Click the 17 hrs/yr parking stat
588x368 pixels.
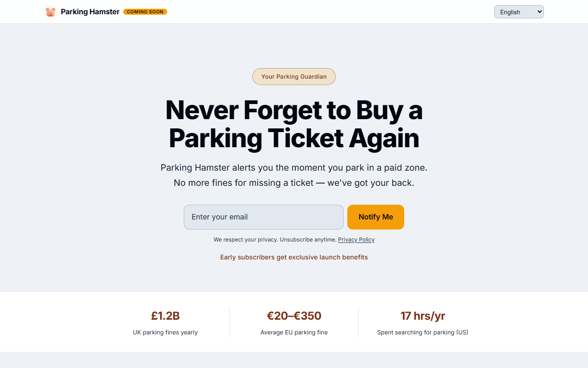pyautogui.click(x=423, y=316)
